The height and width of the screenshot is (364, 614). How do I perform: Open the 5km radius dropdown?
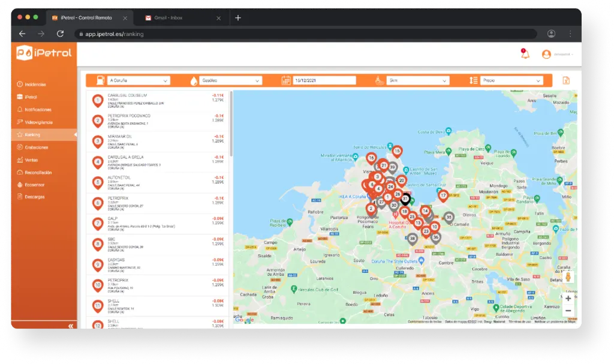[418, 80]
